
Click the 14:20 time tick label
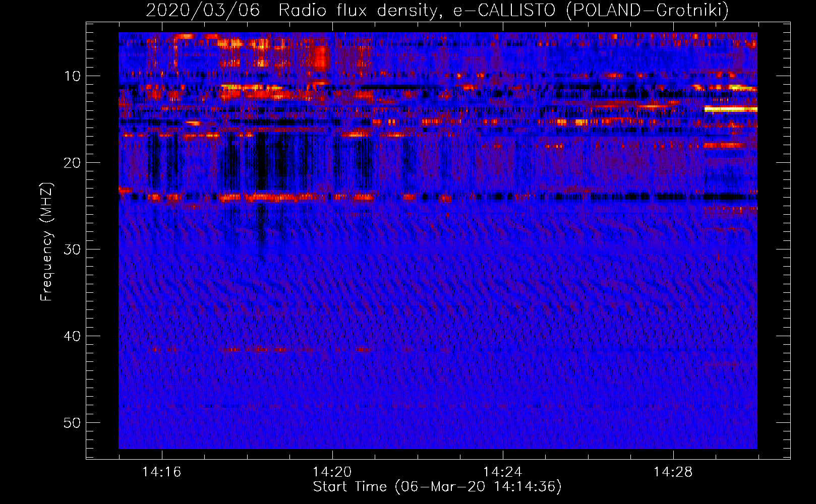332,472
